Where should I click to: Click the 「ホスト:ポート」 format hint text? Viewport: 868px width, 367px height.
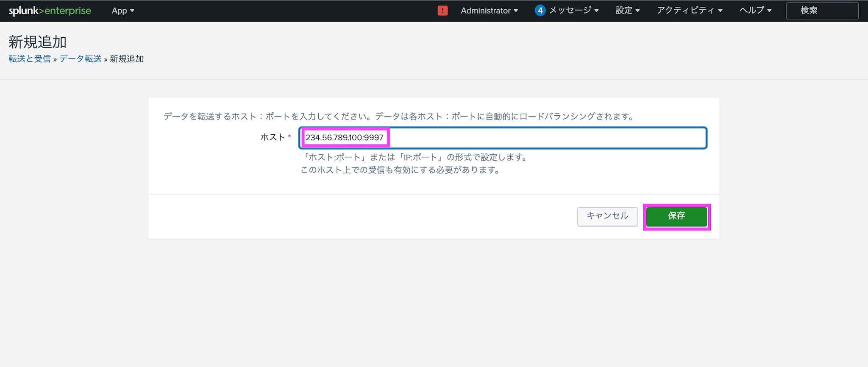pos(415,157)
